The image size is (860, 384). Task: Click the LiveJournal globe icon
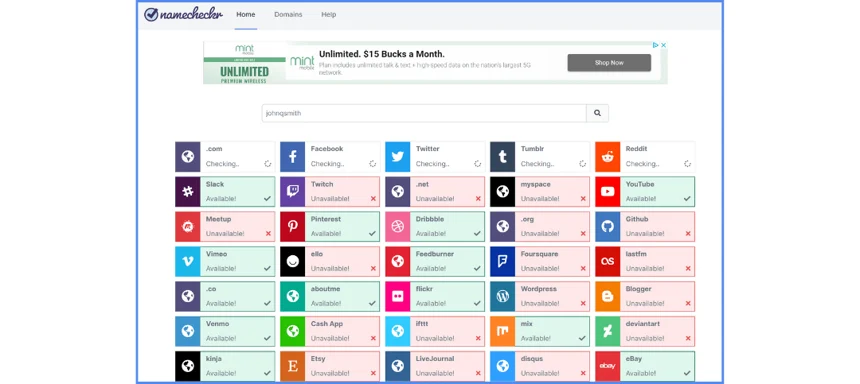[398, 366]
